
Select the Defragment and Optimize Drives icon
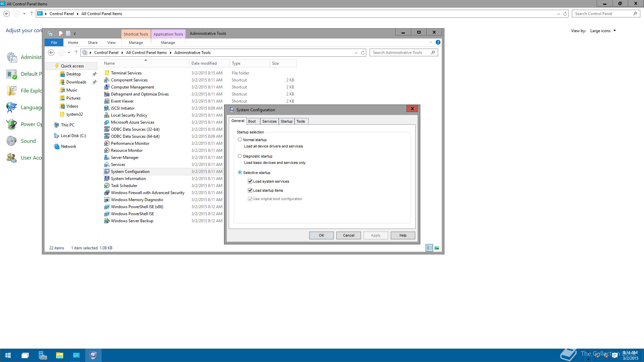[107, 94]
